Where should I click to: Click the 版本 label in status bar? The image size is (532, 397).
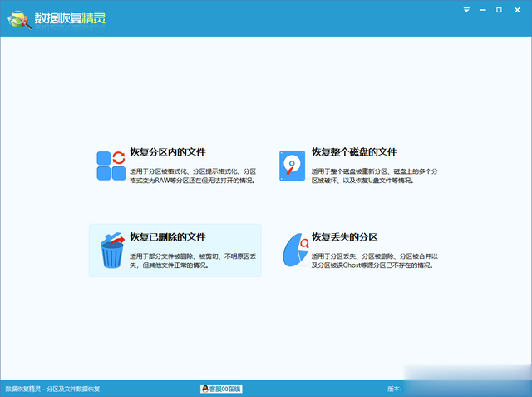[394, 389]
